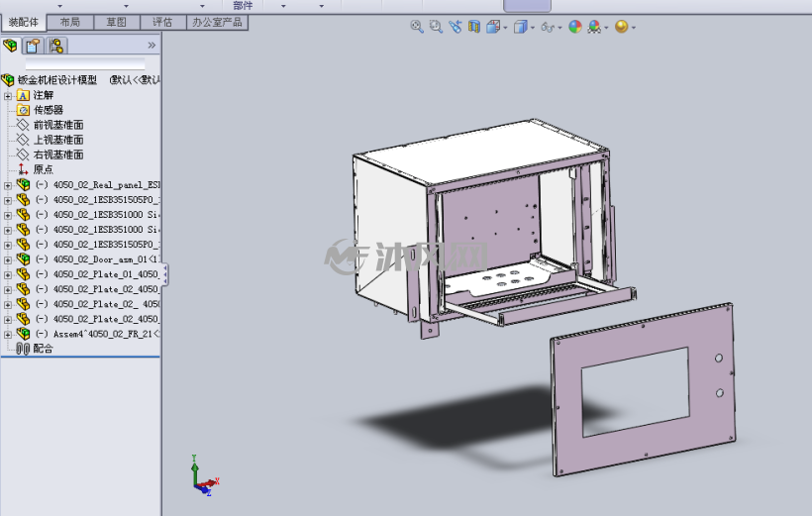
Task: Switch to the 办公室产品 ribbon tab
Action: coord(217,22)
